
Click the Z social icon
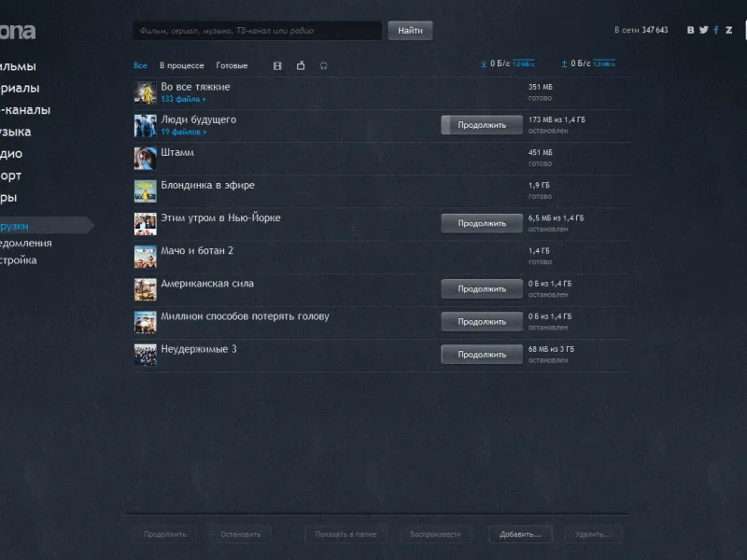coord(729,30)
